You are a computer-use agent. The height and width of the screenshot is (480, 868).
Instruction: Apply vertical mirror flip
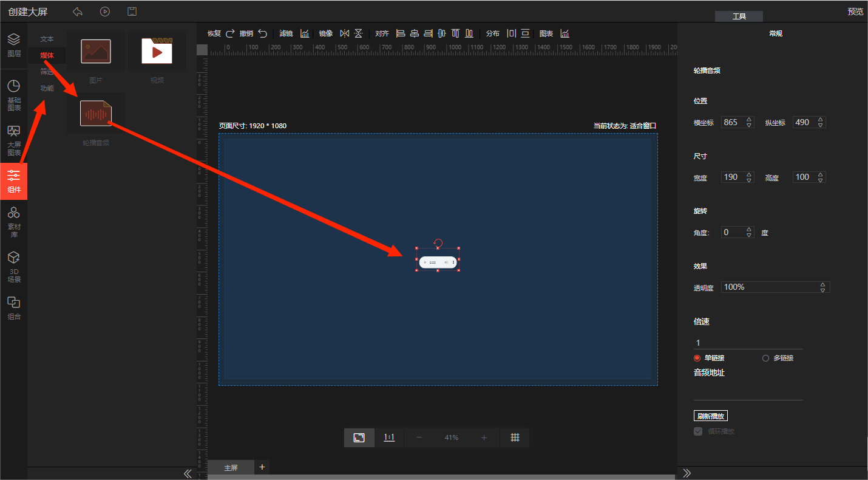(x=358, y=33)
